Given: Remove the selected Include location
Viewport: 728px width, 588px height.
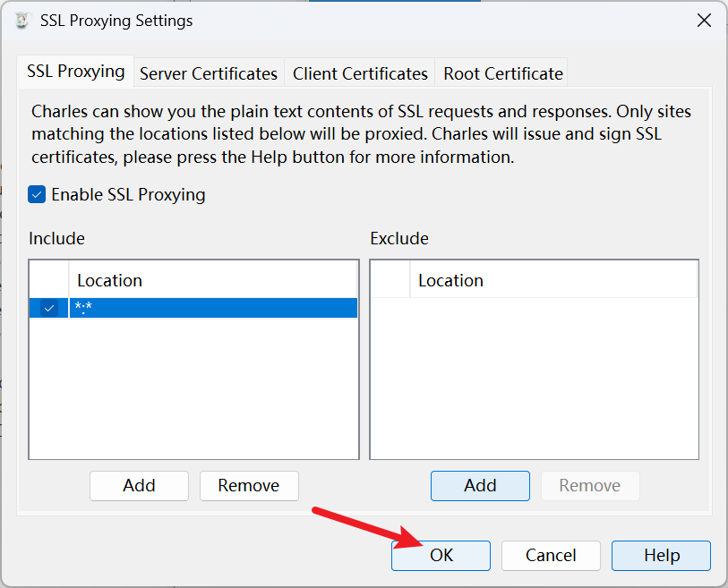Looking at the screenshot, I should 249,485.
